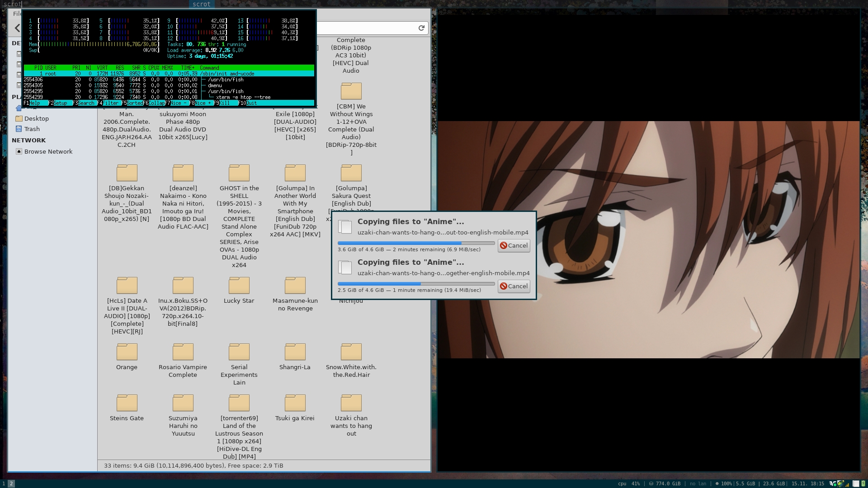The width and height of the screenshot is (868, 488).
Task: Click F5 Sorted in htop
Action: (x=132, y=103)
